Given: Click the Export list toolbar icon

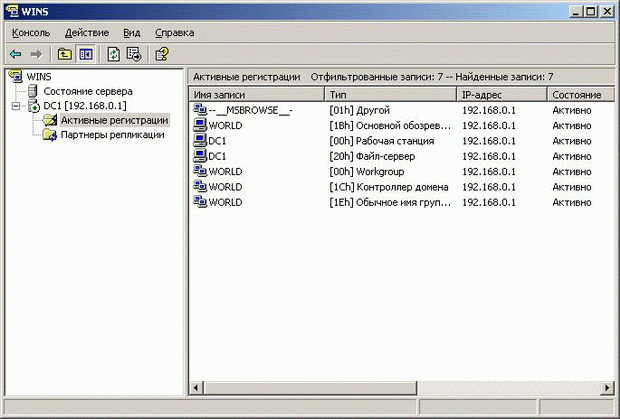Looking at the screenshot, I should pyautogui.click(x=133, y=54).
